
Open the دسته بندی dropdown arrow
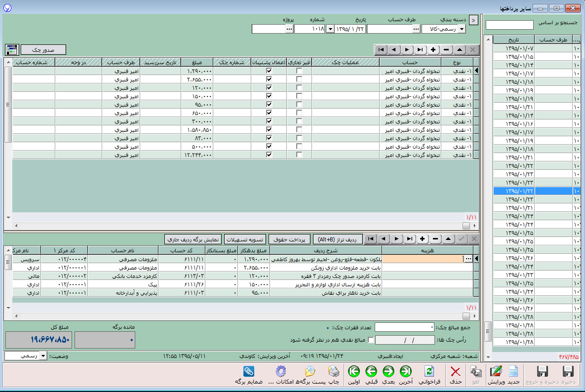[x=462, y=29]
